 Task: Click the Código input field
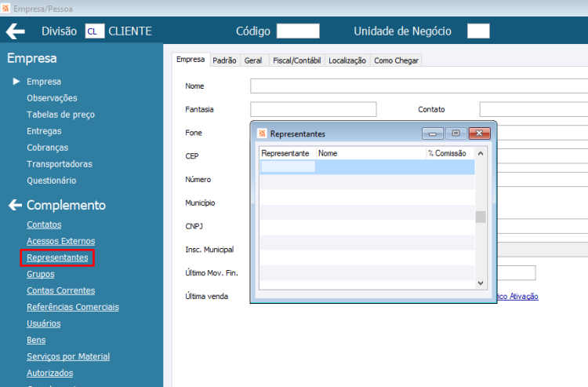(298, 31)
